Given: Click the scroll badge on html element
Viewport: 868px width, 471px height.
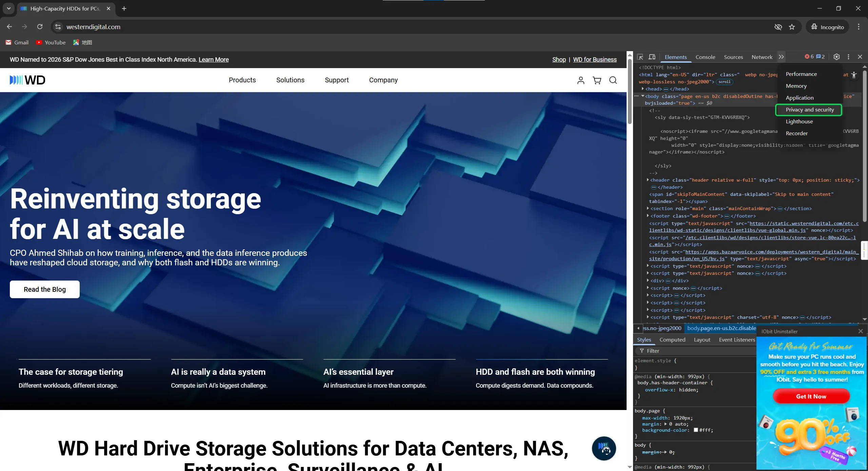Looking at the screenshot, I should (725, 82).
